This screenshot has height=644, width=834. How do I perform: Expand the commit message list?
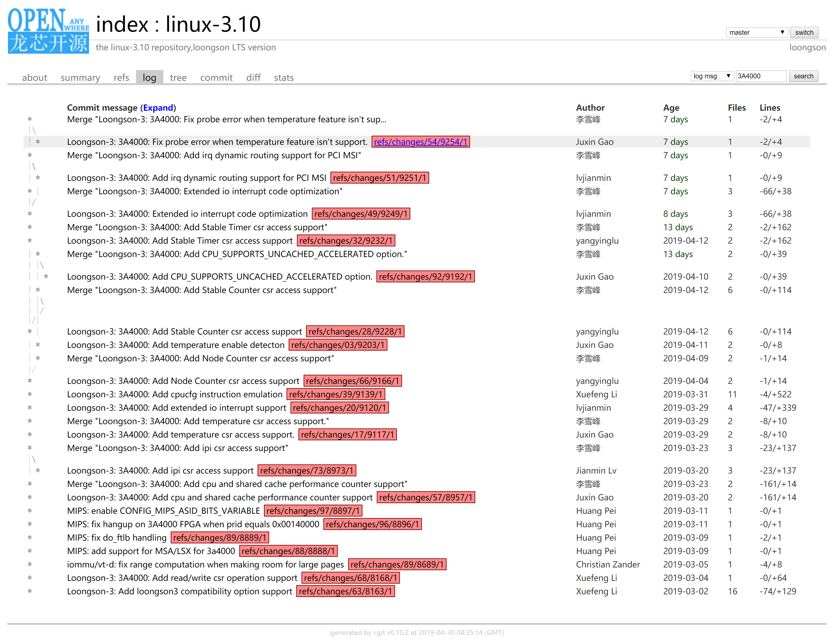159,108
